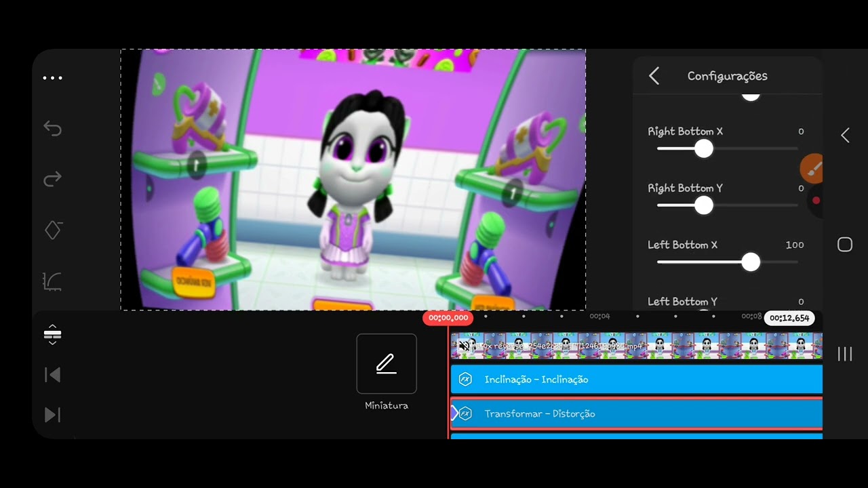
Task: Tap the muted speaker icon on the video clip
Action: point(464,346)
